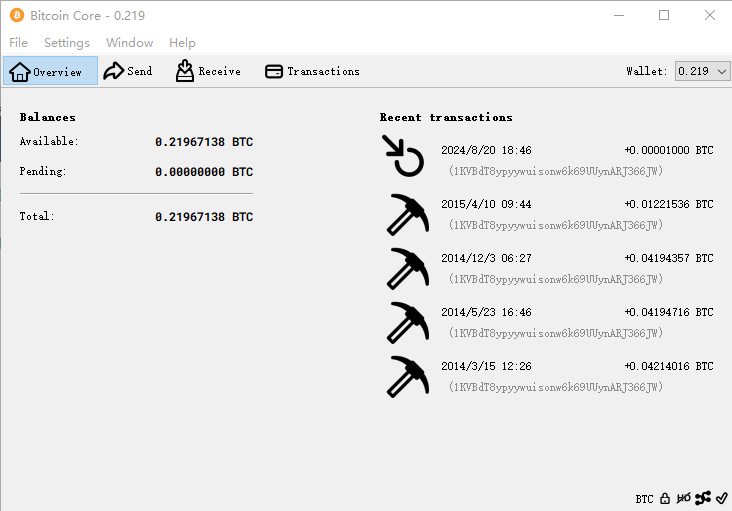Image resolution: width=732 pixels, height=511 pixels.
Task: Expand the Wallet selection dropdown
Action: (x=702, y=71)
